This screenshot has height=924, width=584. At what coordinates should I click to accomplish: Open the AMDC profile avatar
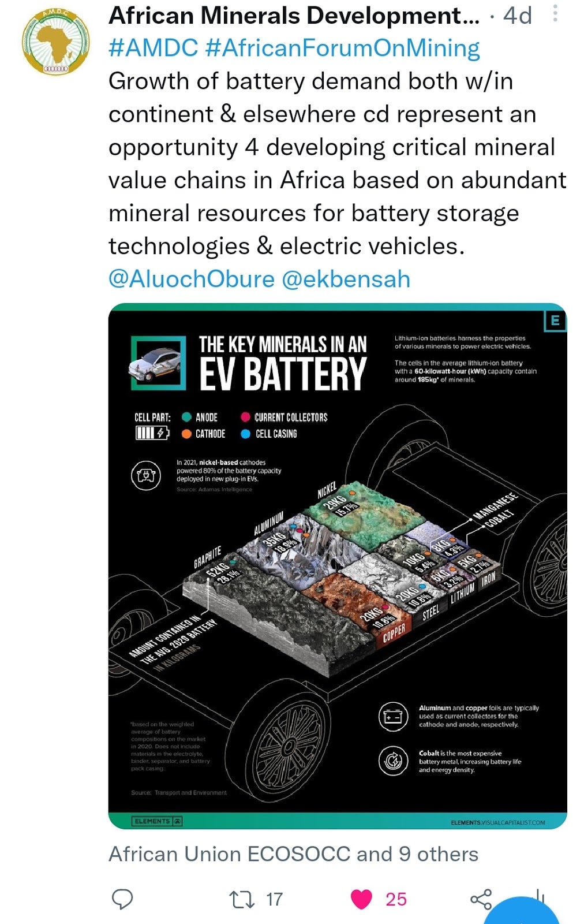pyautogui.click(x=56, y=42)
